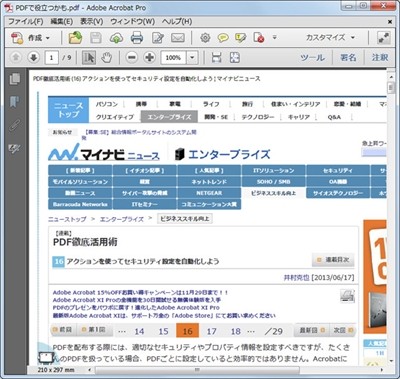Screen dimensions: 400x379
Task: Click the printer icon in article
Action: point(347,296)
